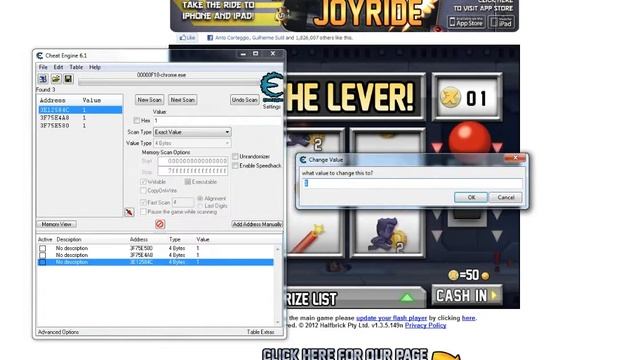Image resolution: width=640 pixels, height=360 pixels.
Task: Click the save table floppy icon
Action: pos(68,79)
